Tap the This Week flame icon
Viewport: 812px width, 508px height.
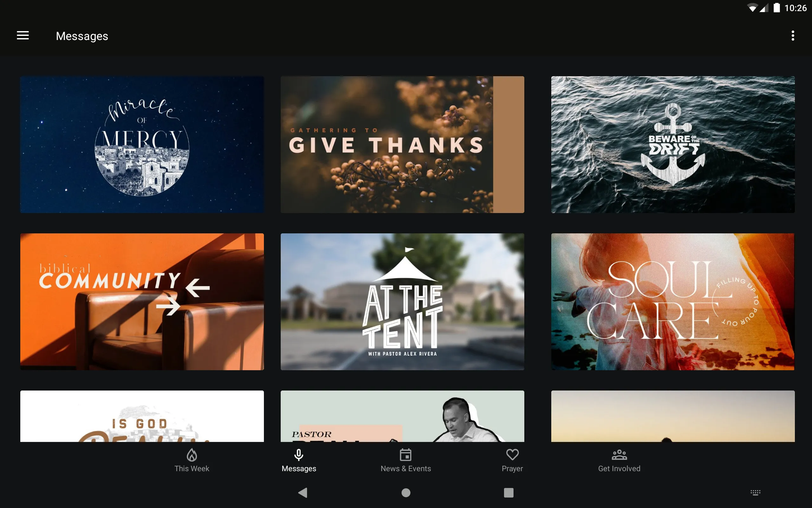tap(192, 455)
